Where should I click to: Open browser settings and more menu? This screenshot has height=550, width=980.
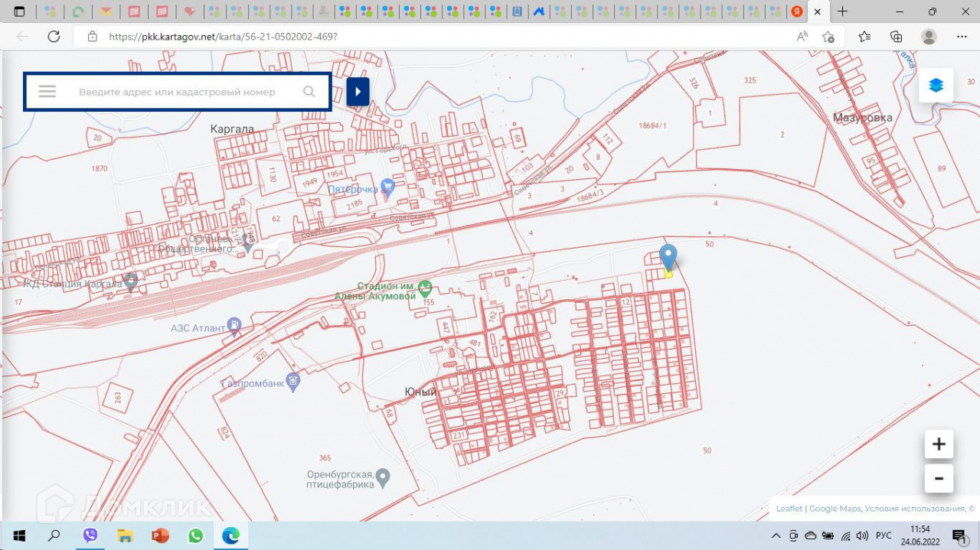(962, 36)
